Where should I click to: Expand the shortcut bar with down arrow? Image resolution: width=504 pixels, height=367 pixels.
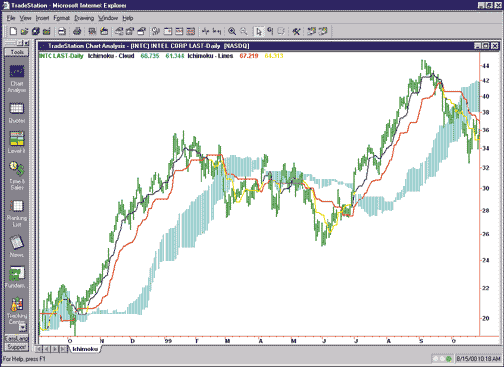23,328
